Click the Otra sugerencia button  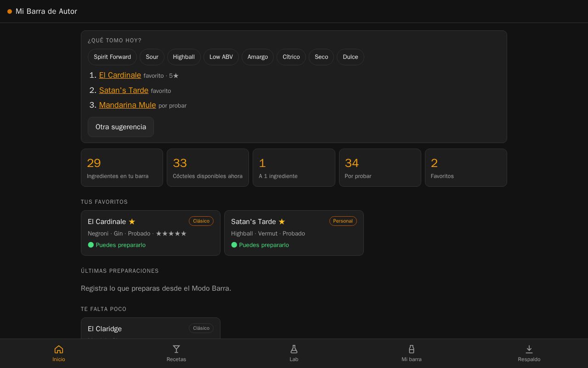click(121, 127)
